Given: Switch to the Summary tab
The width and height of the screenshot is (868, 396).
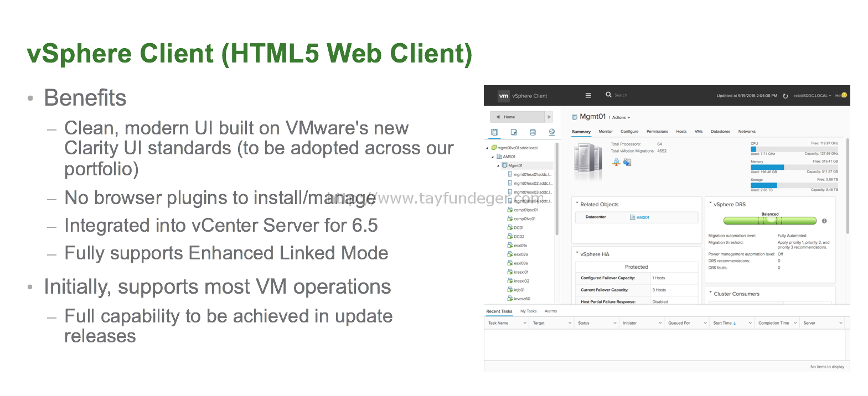Looking at the screenshot, I should pos(581,132).
